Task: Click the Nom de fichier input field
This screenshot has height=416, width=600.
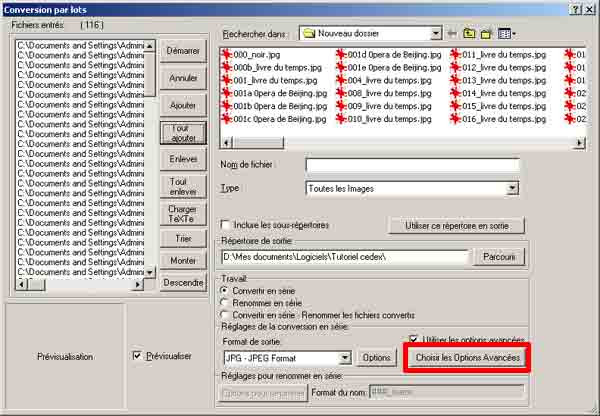Action: tap(412, 165)
